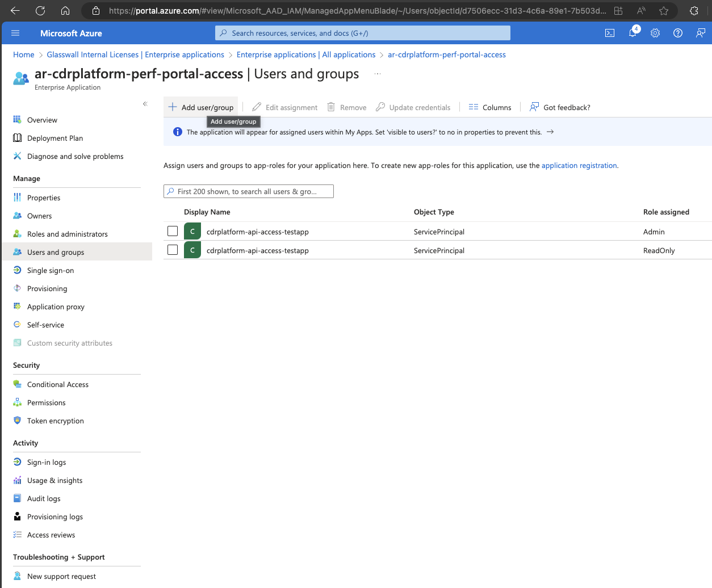Select the Admin role row checkbox
Image resolution: width=712 pixels, height=588 pixels.
pos(173,231)
